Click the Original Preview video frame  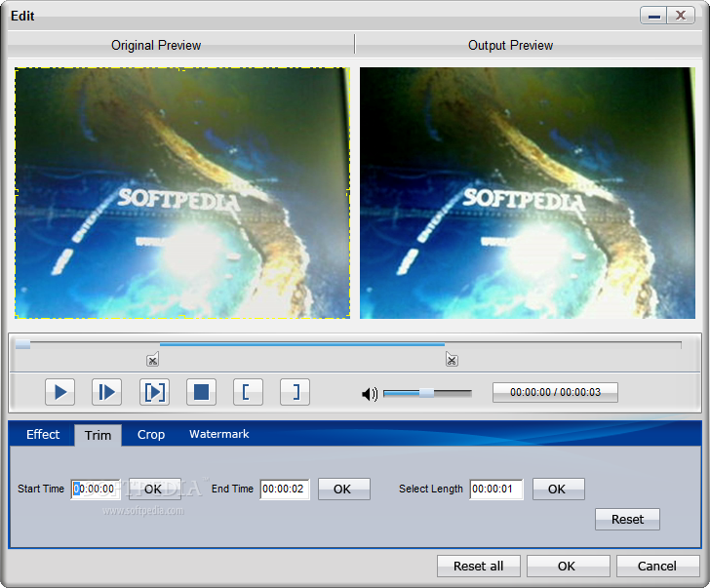182,193
